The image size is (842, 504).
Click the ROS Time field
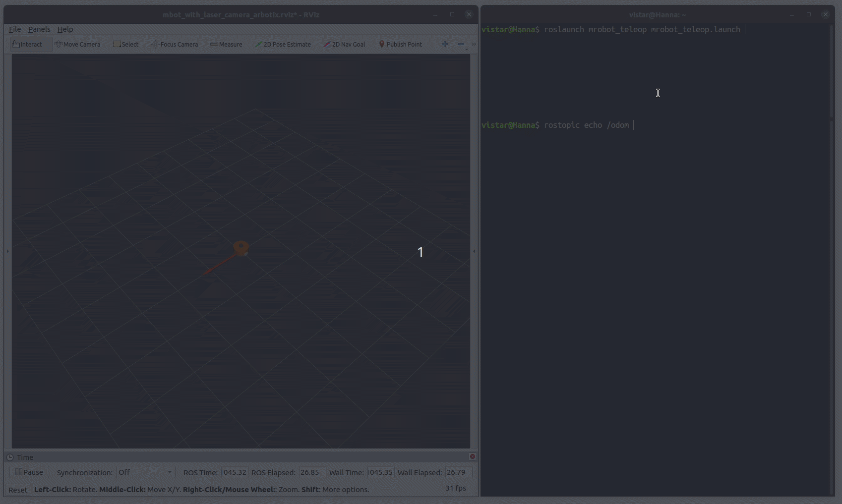click(234, 472)
